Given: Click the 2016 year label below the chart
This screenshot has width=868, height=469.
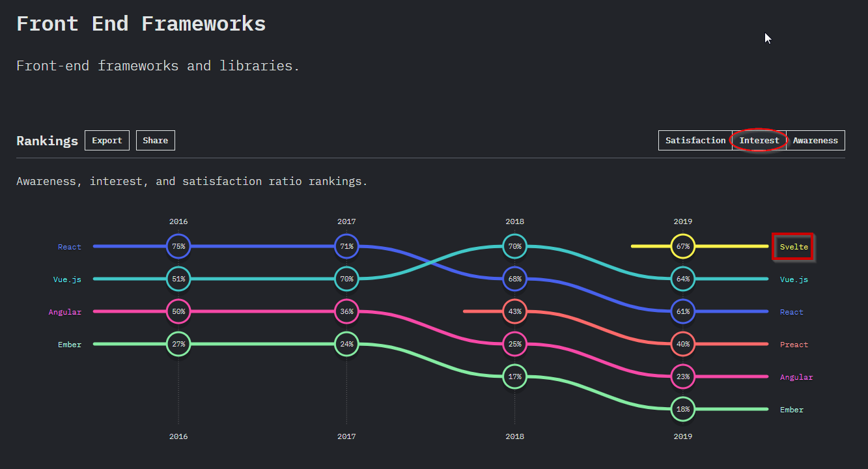Looking at the screenshot, I should [178, 436].
